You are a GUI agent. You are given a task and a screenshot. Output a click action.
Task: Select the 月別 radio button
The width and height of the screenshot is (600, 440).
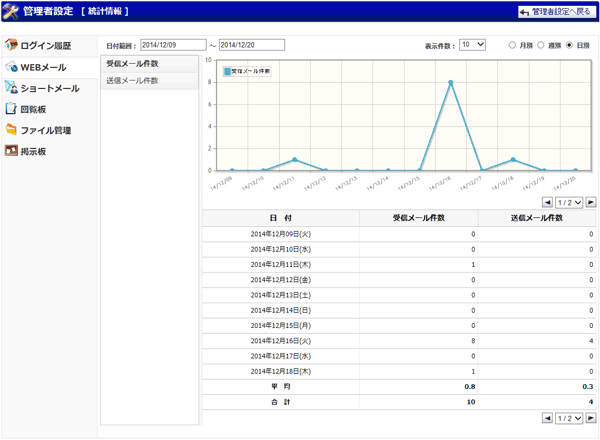(x=512, y=45)
